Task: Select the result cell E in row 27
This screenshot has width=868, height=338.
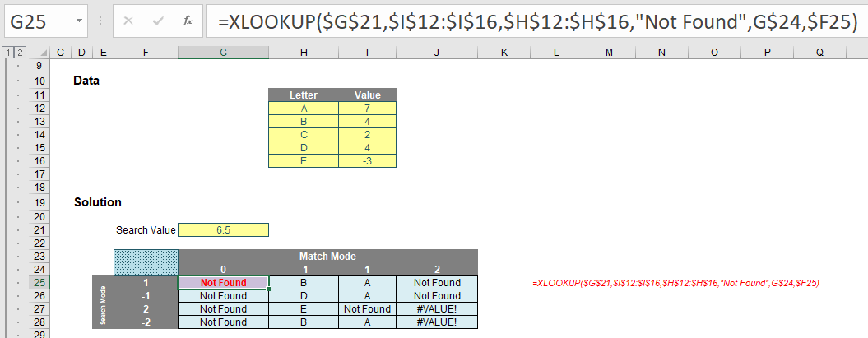Action: click(x=304, y=308)
